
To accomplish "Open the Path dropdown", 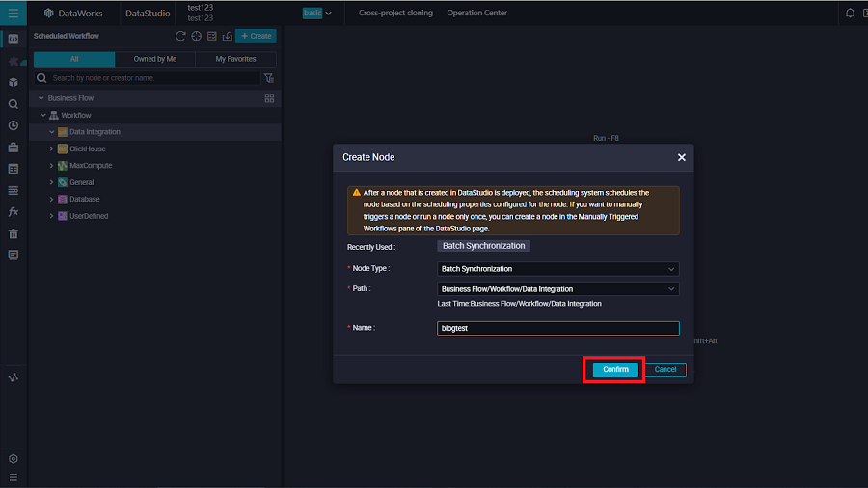I will pyautogui.click(x=558, y=289).
